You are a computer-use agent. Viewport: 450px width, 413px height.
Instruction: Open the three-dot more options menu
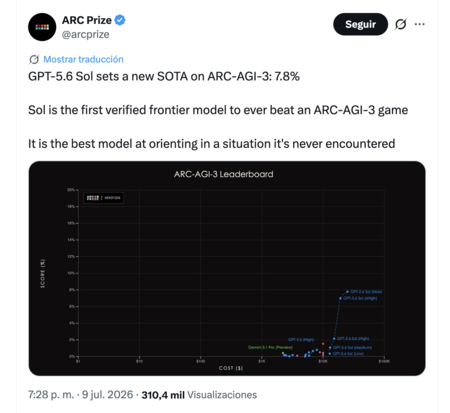(x=420, y=24)
